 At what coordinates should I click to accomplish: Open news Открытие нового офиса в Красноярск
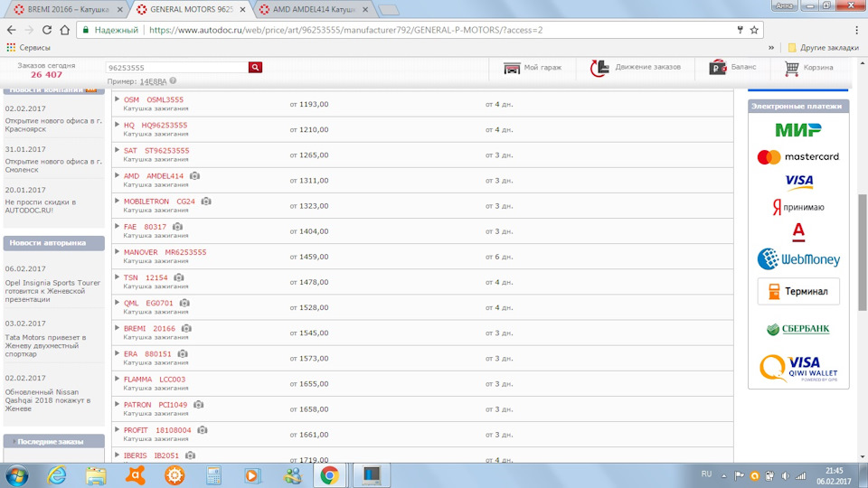(x=53, y=125)
